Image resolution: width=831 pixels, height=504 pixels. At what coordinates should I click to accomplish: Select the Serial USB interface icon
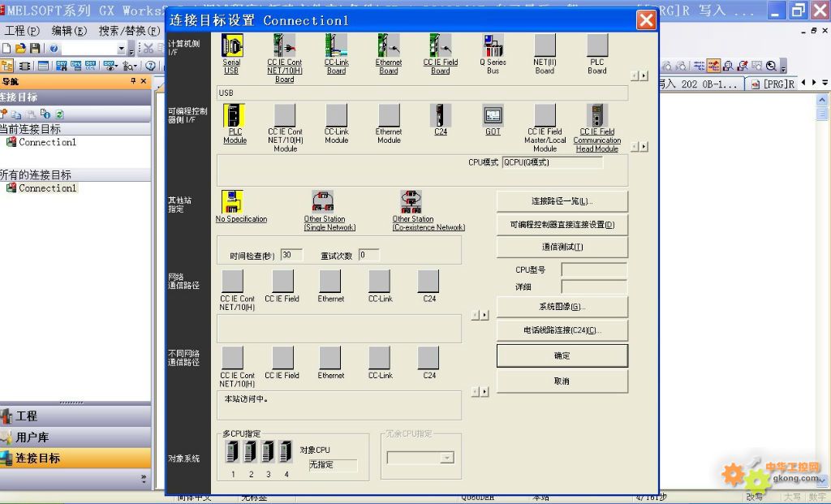coord(232,45)
